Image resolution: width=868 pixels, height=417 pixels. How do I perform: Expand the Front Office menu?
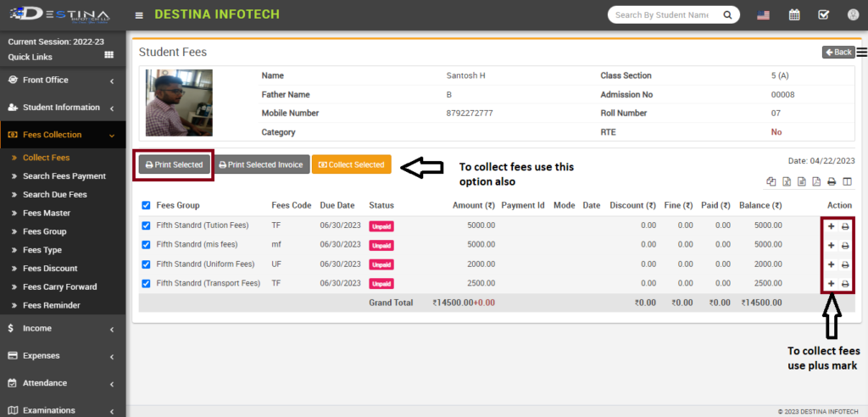63,81
